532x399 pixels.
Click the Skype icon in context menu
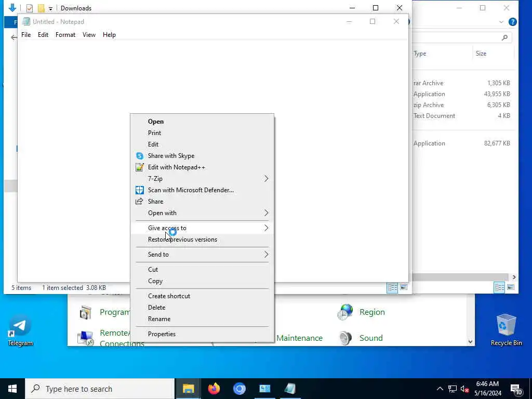(x=139, y=156)
